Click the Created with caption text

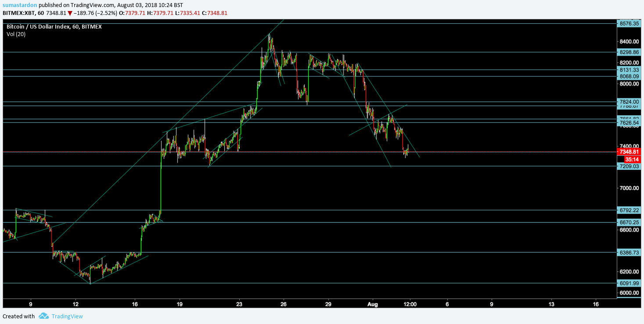[18, 316]
